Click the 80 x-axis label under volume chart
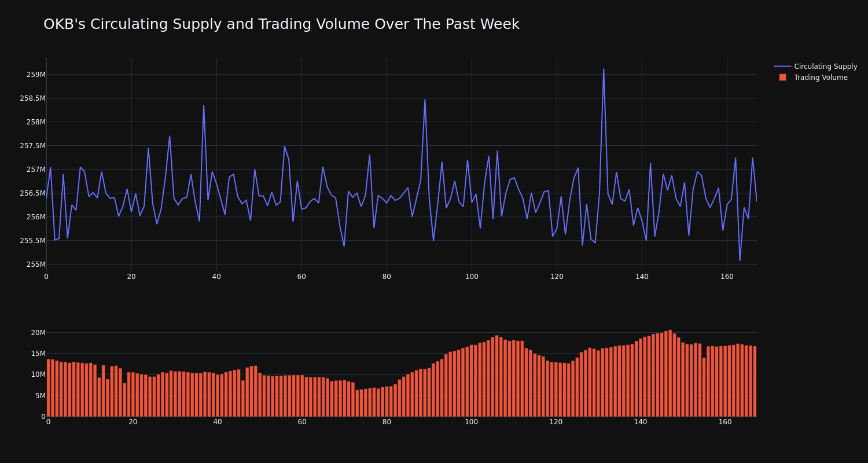 point(387,422)
